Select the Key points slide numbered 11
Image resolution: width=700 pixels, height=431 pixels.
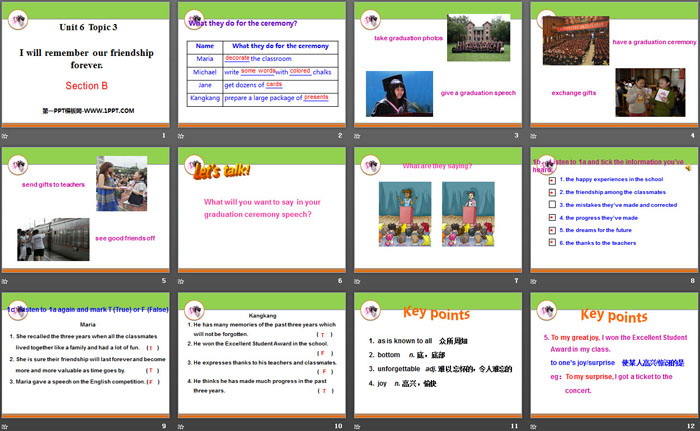pyautogui.click(x=437, y=355)
